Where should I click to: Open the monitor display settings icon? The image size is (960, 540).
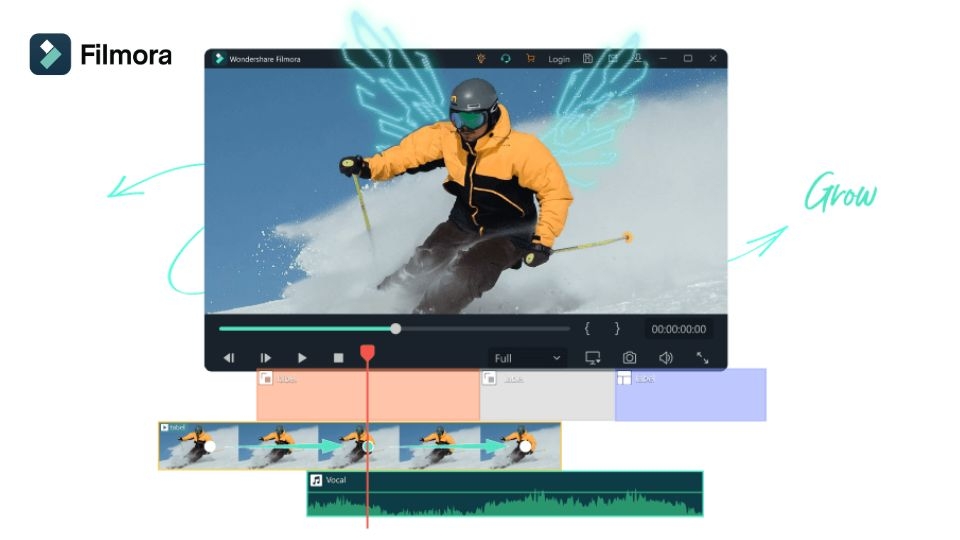click(x=593, y=358)
